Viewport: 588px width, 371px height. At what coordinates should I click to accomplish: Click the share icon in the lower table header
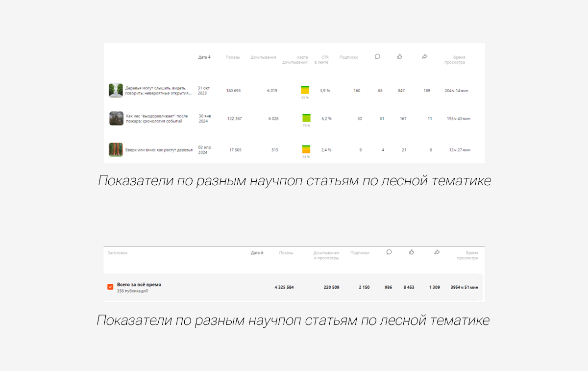tap(437, 252)
